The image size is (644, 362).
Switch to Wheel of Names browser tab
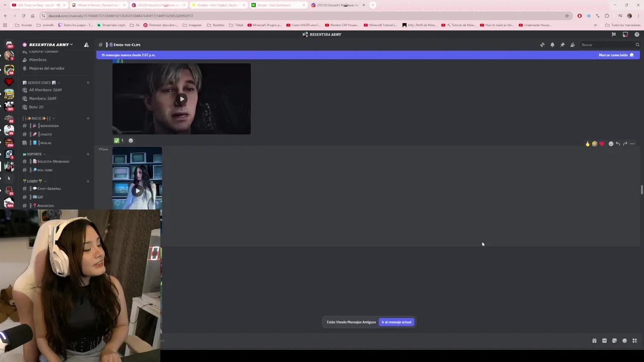[99, 5]
